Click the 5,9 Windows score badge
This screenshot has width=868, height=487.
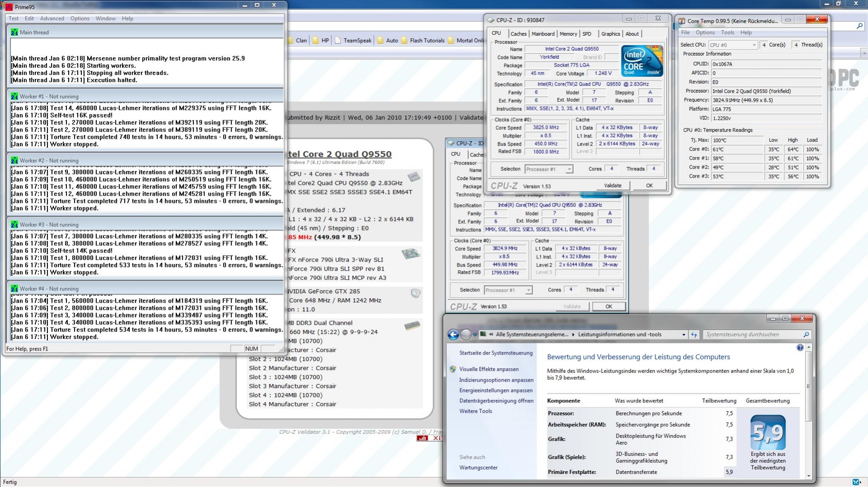point(768,432)
